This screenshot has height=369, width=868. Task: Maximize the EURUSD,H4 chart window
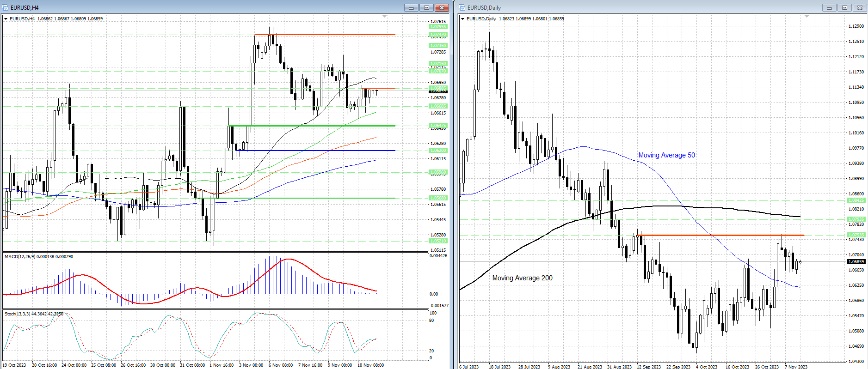[426, 7]
